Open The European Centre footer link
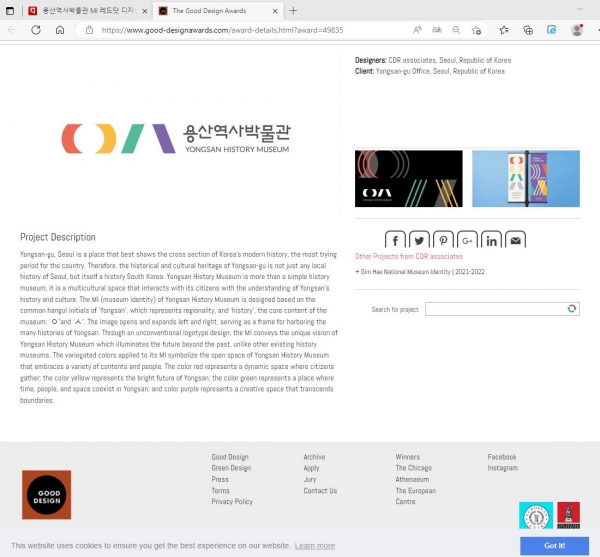This screenshot has height=557, width=600. pos(416,496)
